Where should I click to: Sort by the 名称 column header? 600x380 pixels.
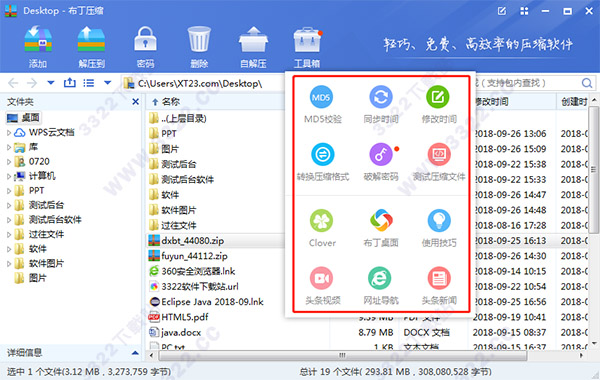[x=171, y=102]
